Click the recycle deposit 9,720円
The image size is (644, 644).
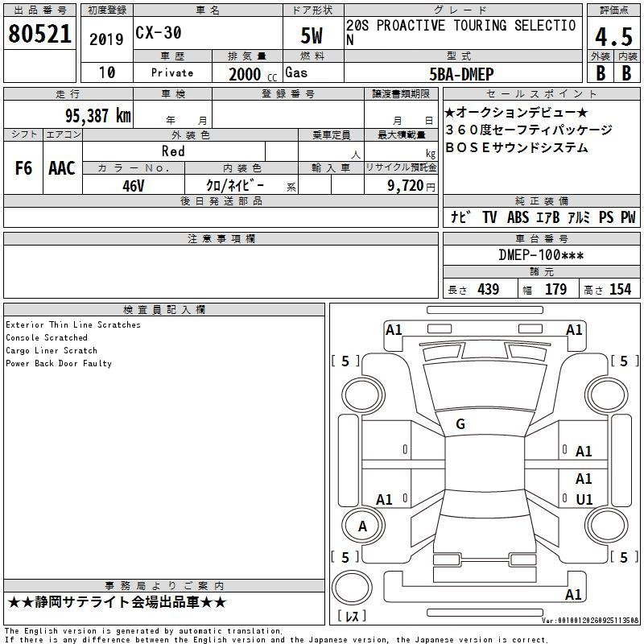coord(411,186)
